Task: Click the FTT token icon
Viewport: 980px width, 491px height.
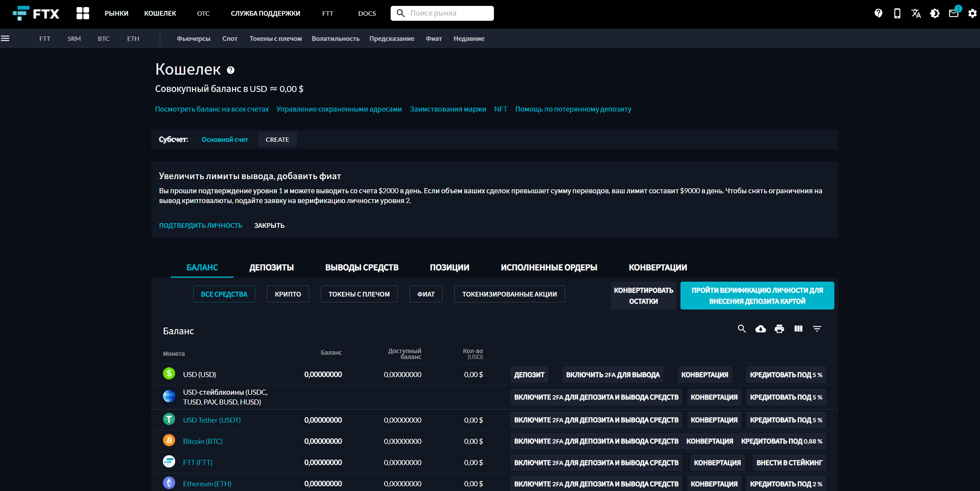Action: tap(169, 461)
